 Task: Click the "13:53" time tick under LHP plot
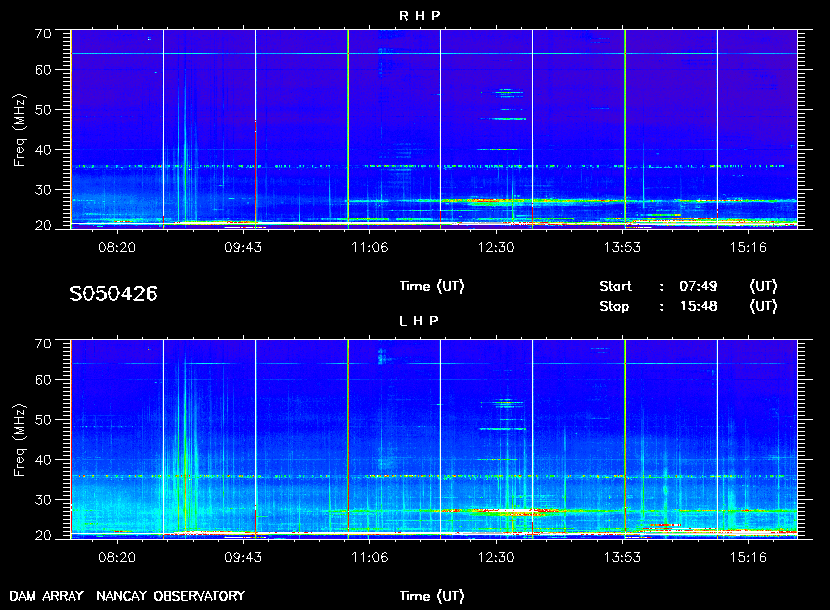tap(622, 558)
